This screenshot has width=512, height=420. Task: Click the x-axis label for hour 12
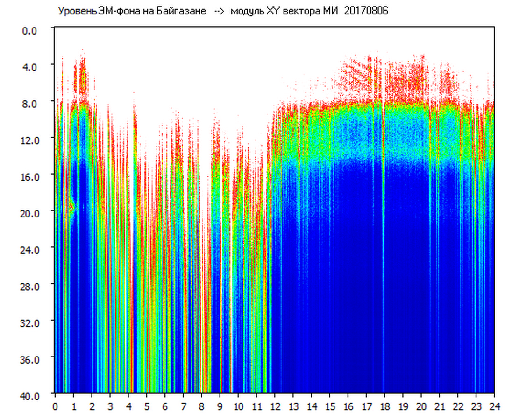pos(275,406)
